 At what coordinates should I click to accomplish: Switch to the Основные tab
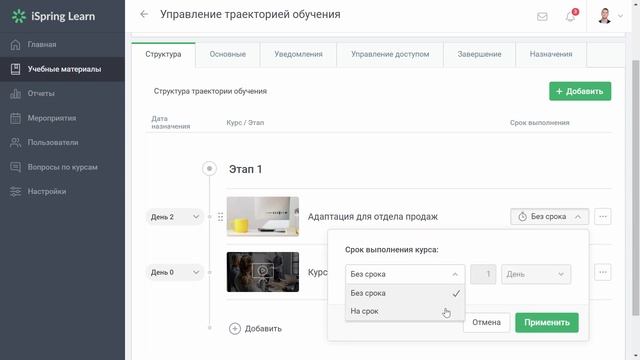click(228, 54)
